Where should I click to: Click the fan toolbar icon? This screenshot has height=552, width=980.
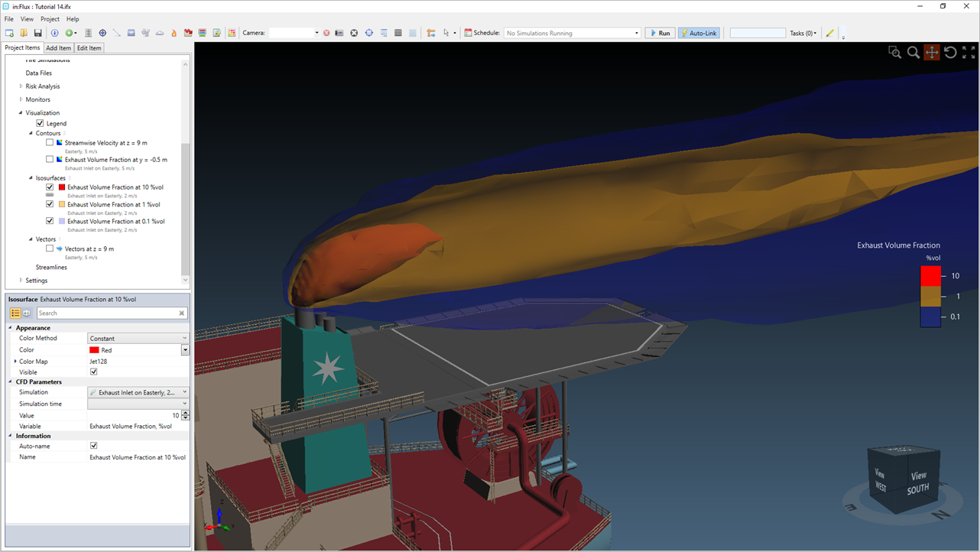pos(145,33)
